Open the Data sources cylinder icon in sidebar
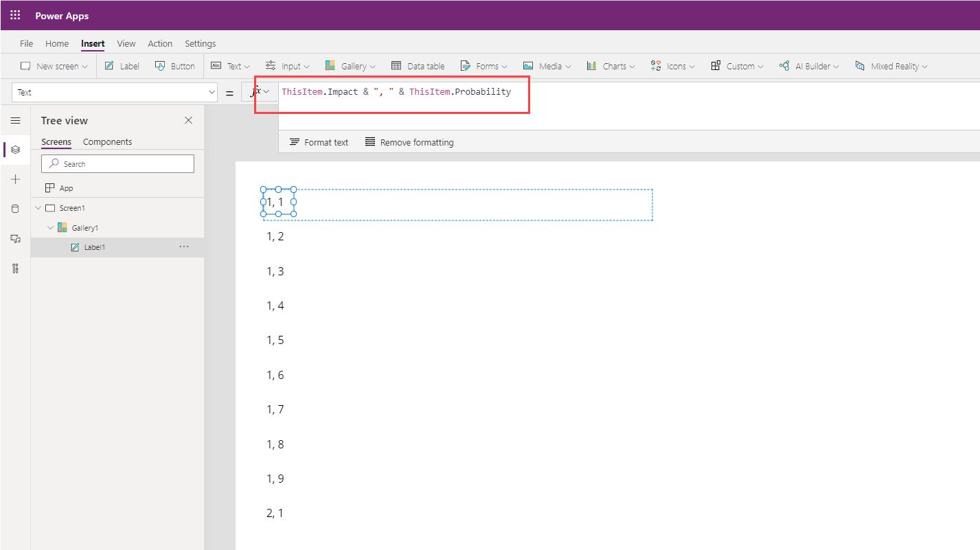Viewport: 980px width, 550px height. (x=15, y=209)
